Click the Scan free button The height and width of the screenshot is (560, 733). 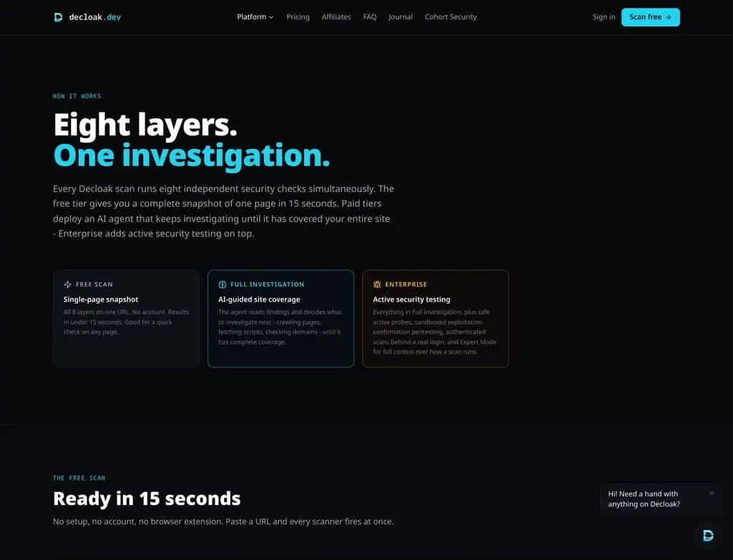[x=650, y=17]
